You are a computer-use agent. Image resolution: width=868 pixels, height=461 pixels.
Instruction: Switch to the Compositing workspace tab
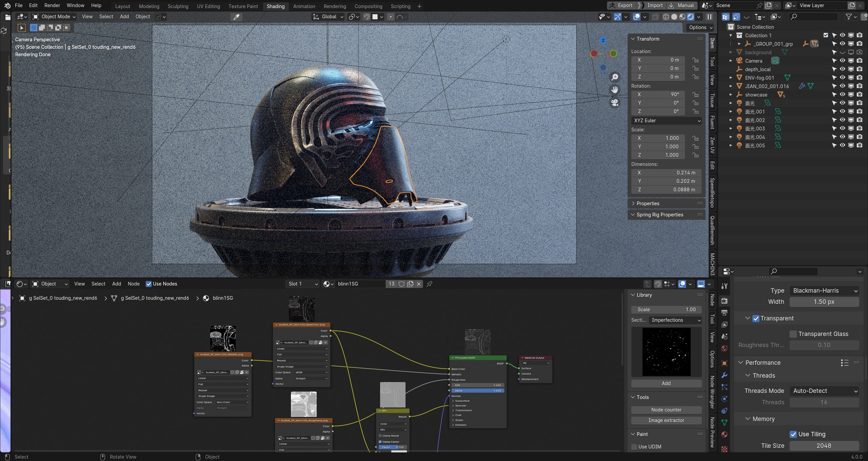tap(368, 6)
